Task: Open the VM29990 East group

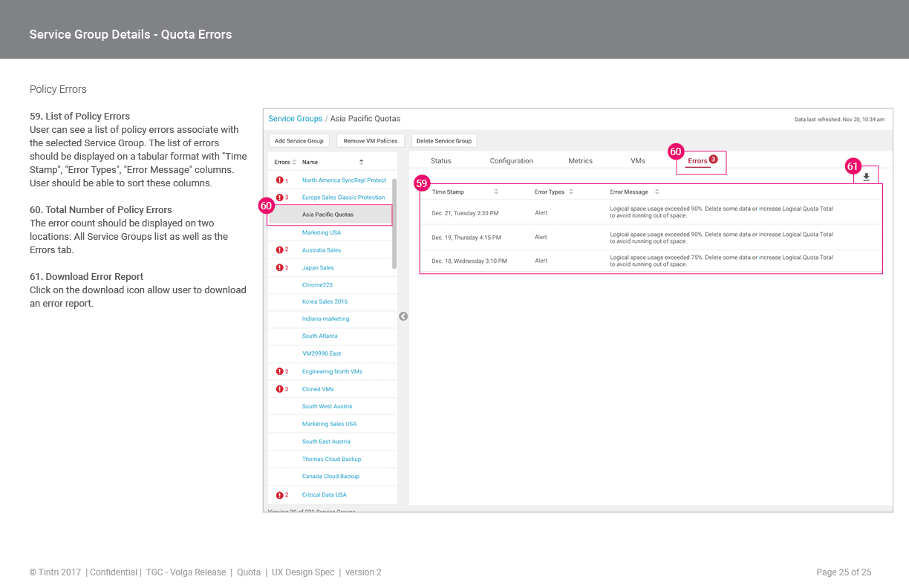Action: (x=322, y=353)
